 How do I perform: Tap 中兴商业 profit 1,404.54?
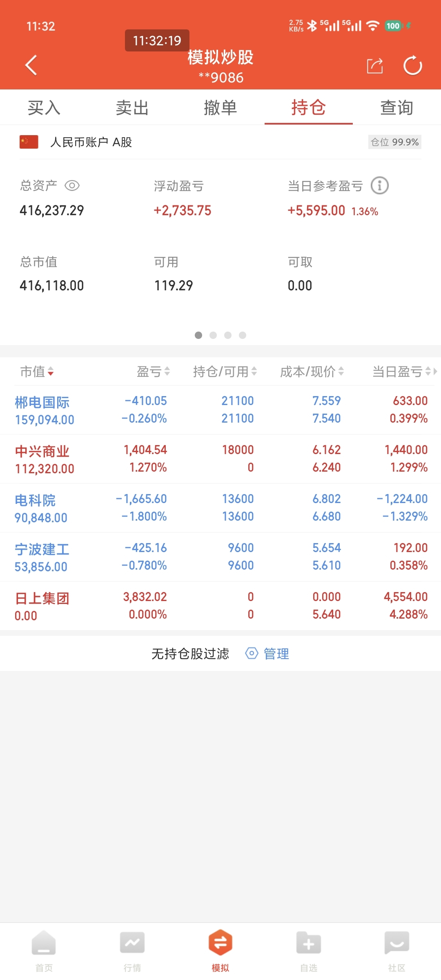click(145, 450)
